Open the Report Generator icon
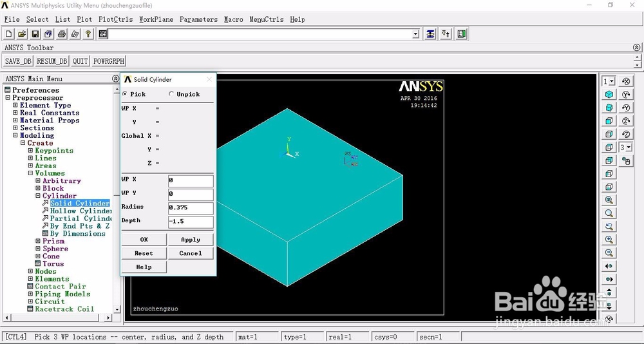This screenshot has height=344, width=644. 75,33
